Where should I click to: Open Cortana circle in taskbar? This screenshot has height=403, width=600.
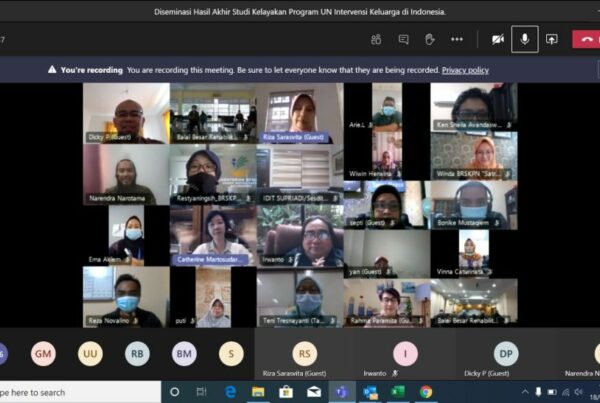point(174,392)
